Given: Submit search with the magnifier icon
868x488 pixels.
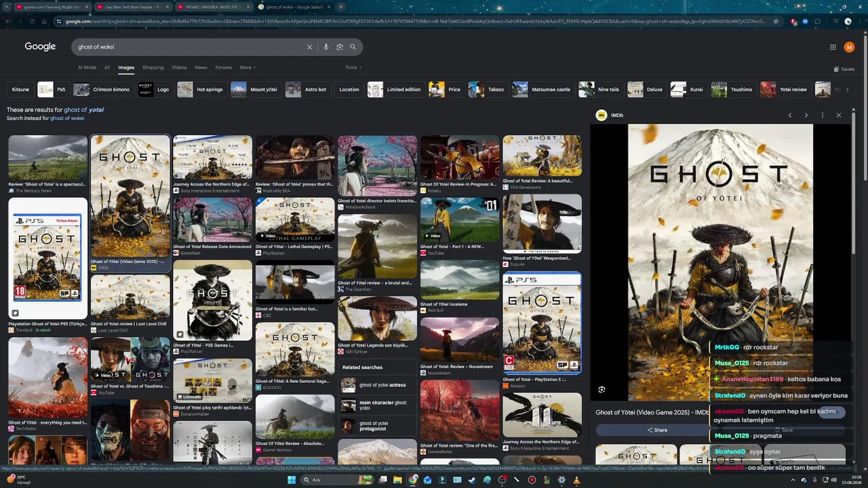Looking at the screenshot, I should (353, 47).
